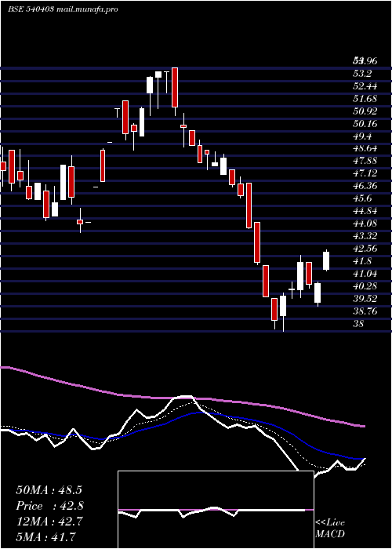
Task: Click the 50.92 price axis label
Action: point(365,111)
